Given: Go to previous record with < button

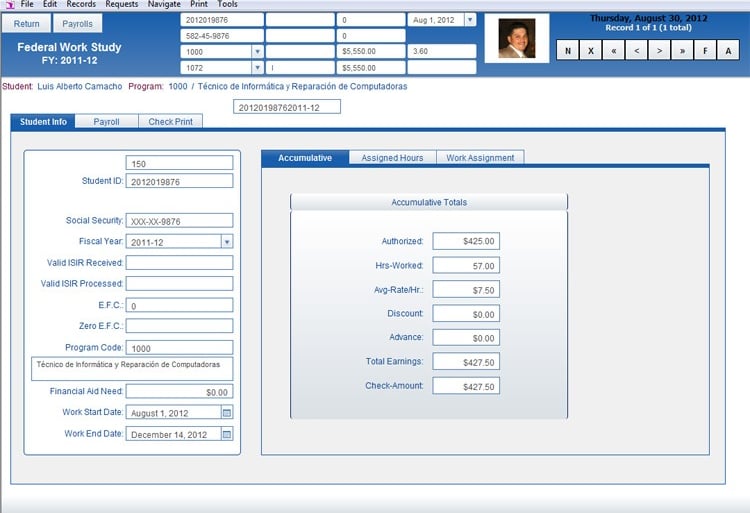Looking at the screenshot, I should [637, 50].
